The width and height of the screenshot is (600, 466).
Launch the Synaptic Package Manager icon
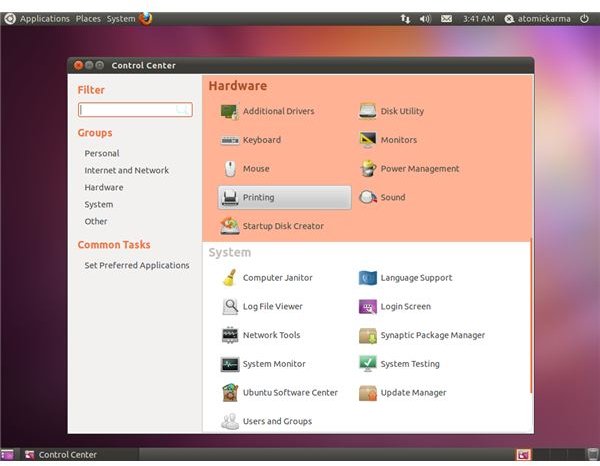click(368, 336)
